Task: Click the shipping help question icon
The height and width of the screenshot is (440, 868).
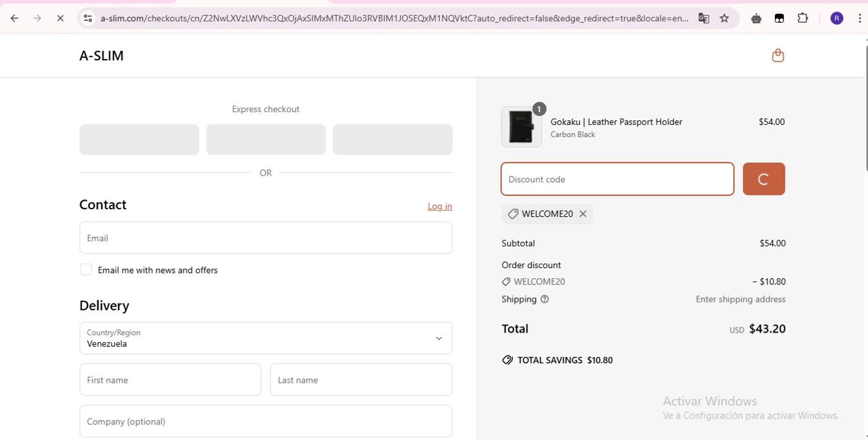Action: click(545, 299)
